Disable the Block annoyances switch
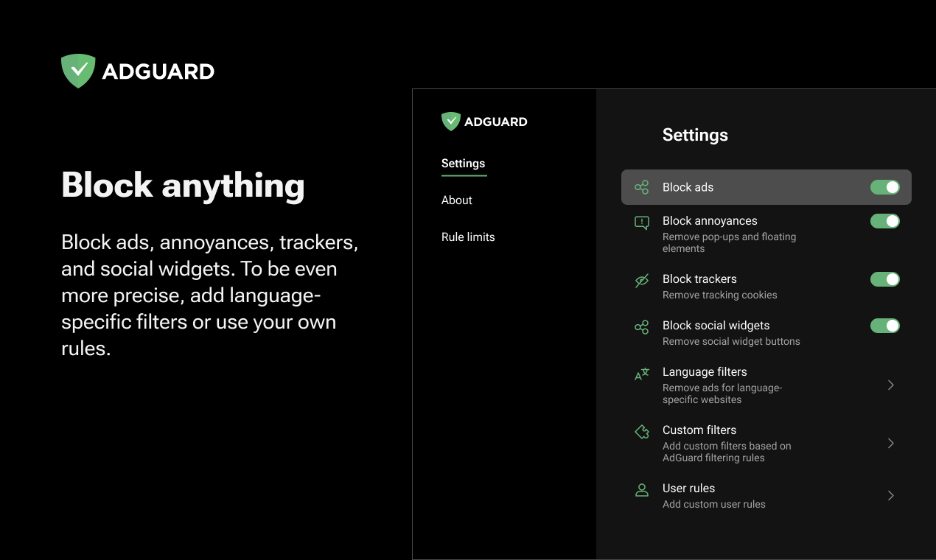Viewport: 936px width, 560px height. coord(885,221)
